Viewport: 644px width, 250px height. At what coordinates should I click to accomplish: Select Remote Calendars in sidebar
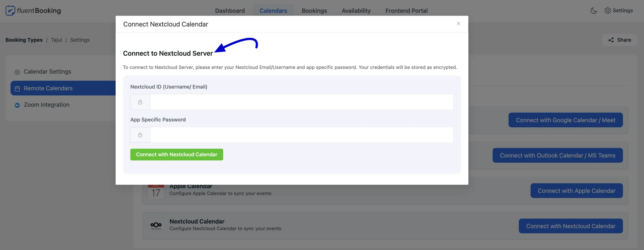click(x=63, y=88)
